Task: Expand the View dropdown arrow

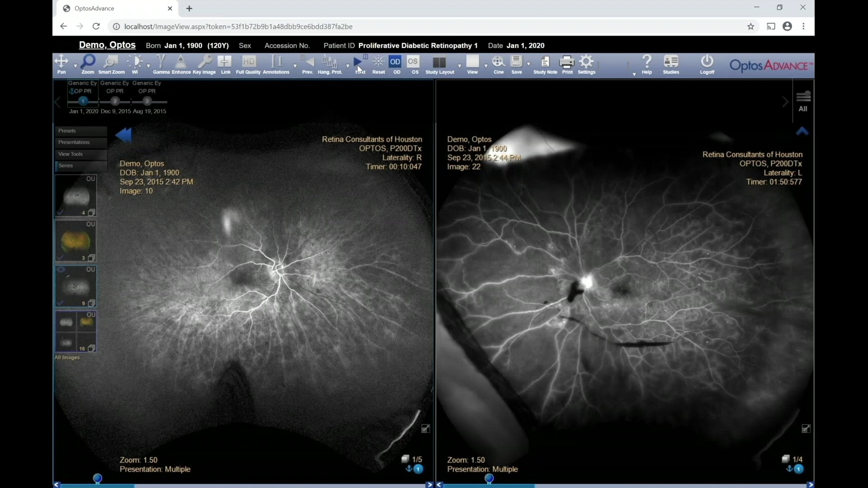Action: click(x=486, y=66)
